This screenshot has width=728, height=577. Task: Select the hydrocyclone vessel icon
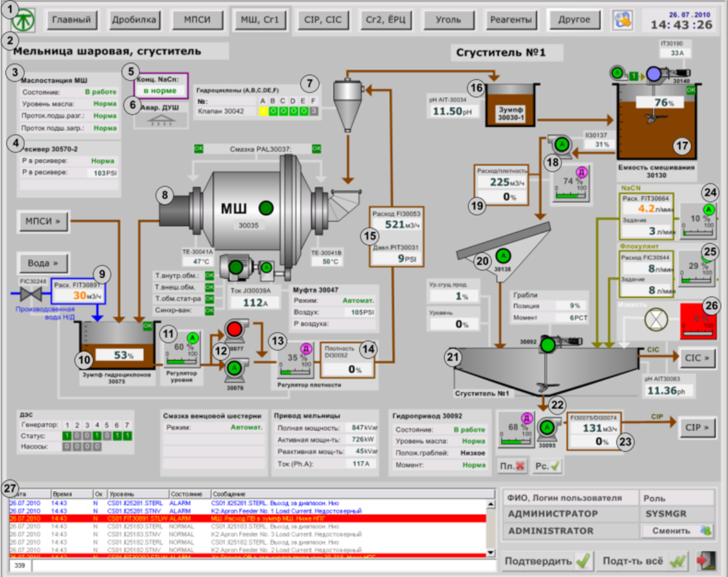347,104
